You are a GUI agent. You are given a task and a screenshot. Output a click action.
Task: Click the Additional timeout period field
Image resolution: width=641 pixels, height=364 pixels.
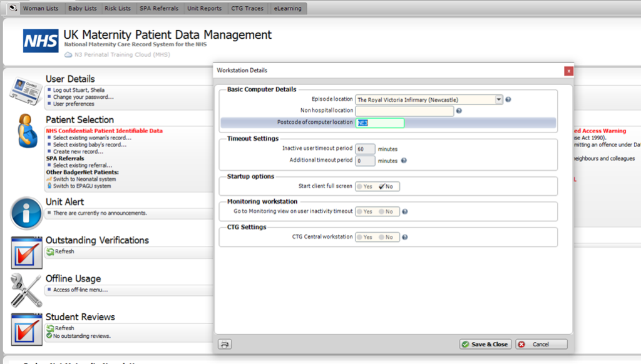[x=365, y=161]
